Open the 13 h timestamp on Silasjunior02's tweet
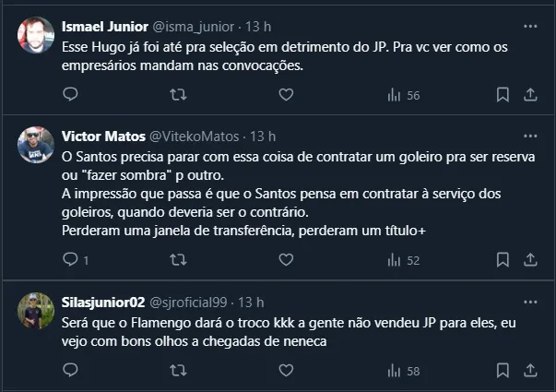The width and height of the screenshot is (556, 392). (252, 302)
